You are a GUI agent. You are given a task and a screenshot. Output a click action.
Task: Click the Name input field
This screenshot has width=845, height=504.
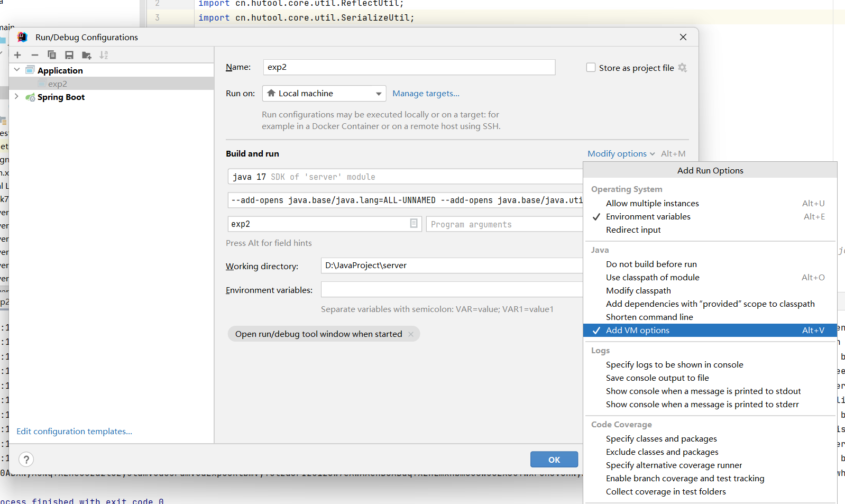tap(409, 67)
